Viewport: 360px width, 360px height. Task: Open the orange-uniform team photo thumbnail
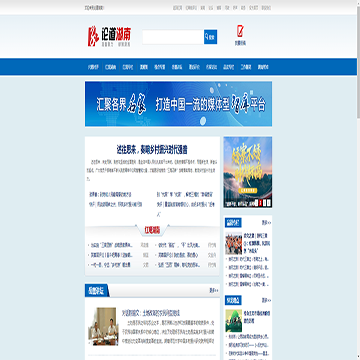(234, 244)
